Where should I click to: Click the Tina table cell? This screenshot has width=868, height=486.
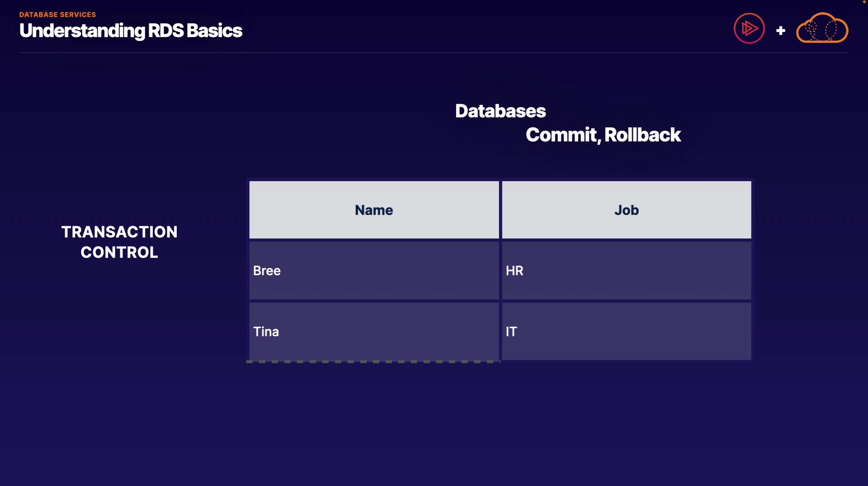point(374,332)
